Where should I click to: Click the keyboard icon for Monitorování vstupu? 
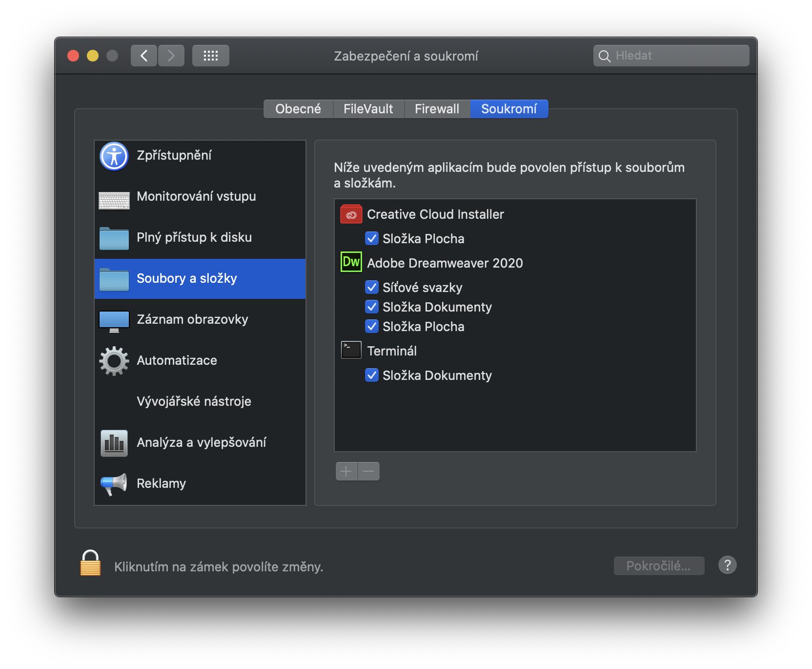click(x=114, y=200)
